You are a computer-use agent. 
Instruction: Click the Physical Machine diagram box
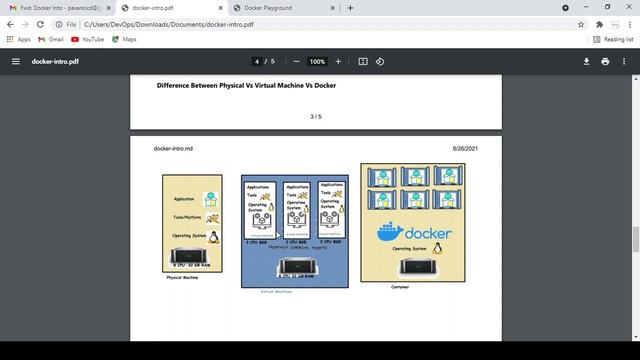192,223
